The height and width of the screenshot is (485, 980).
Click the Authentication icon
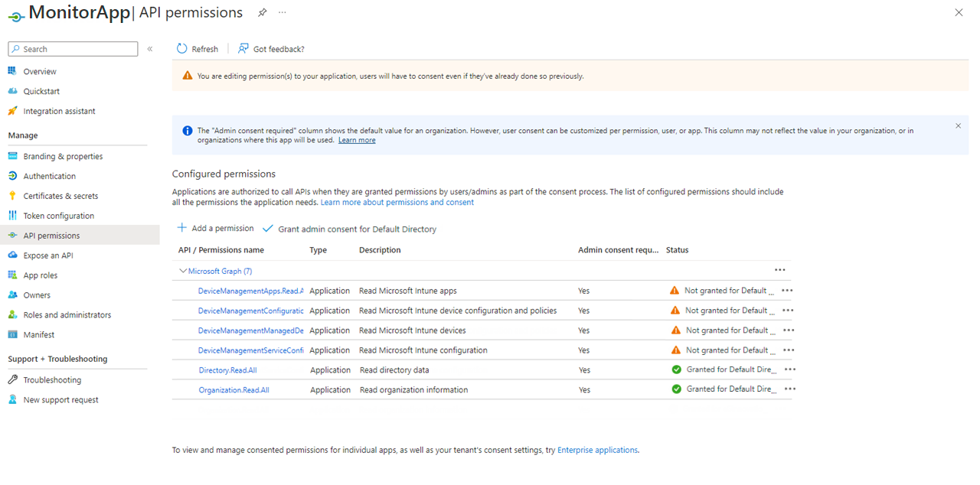(x=12, y=176)
